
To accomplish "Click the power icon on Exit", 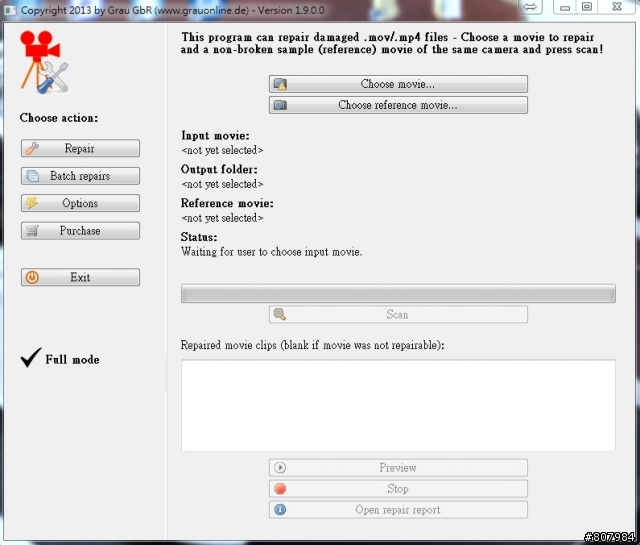I will (x=32, y=277).
